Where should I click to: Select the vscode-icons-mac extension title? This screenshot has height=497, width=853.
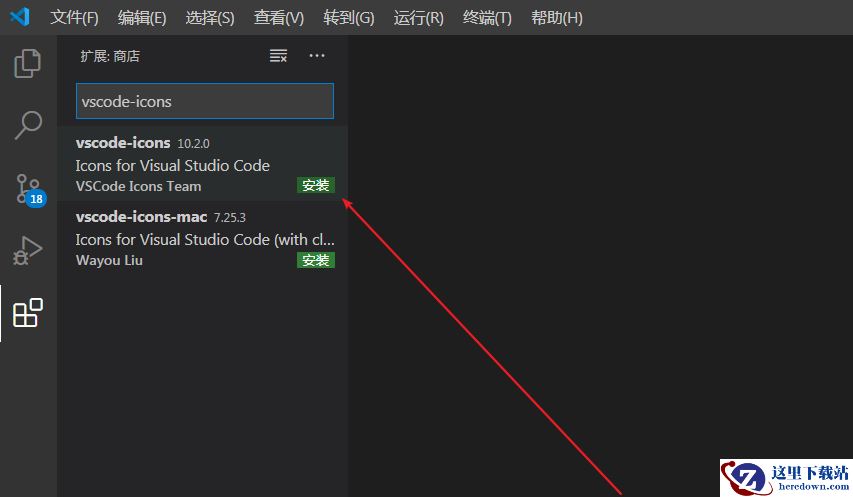pyautogui.click(x=141, y=217)
